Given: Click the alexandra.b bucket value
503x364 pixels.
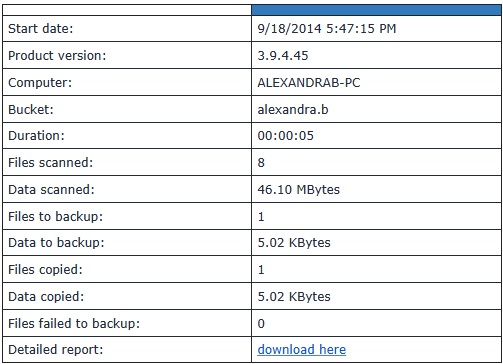Looking at the screenshot, I should (x=293, y=109).
